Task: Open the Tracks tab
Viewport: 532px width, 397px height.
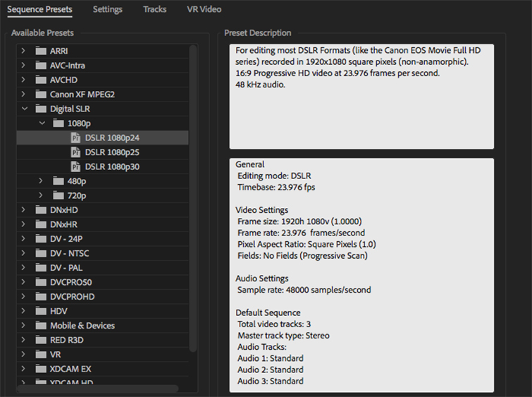Action: [x=155, y=9]
